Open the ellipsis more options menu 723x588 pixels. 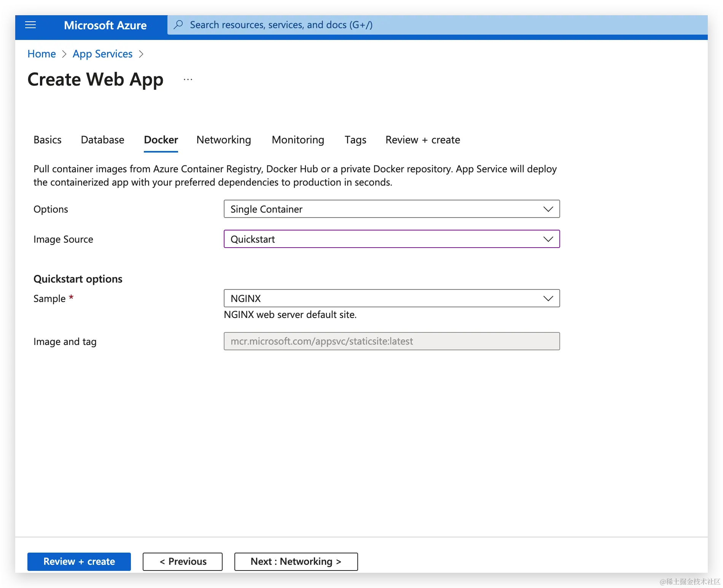pyautogui.click(x=188, y=79)
